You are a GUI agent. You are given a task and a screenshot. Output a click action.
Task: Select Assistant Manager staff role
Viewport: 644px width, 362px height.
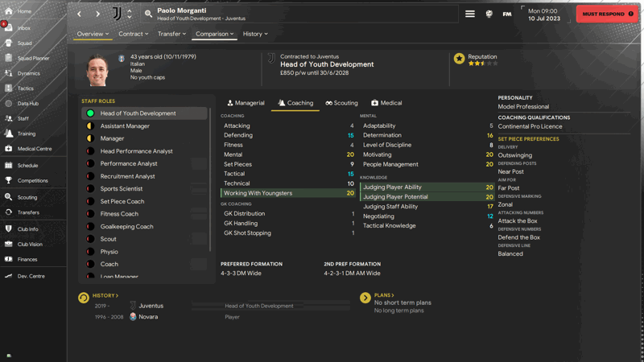tap(144, 126)
